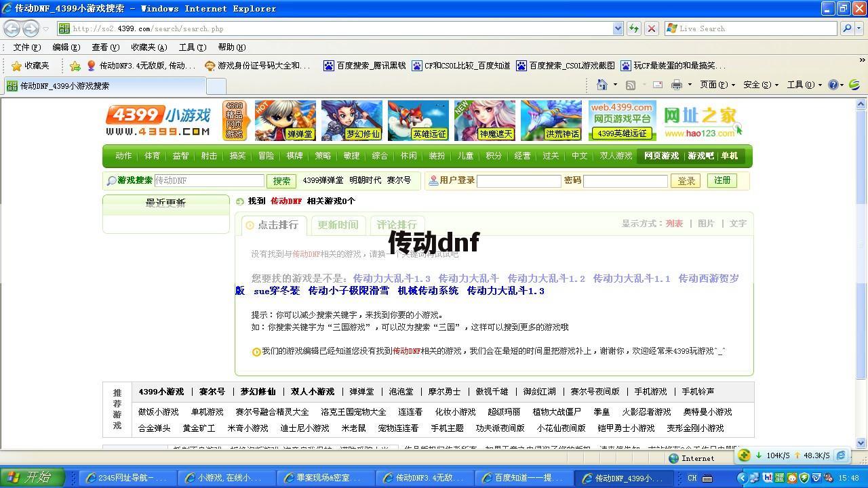Open the 双人游戏 category link

616,156
